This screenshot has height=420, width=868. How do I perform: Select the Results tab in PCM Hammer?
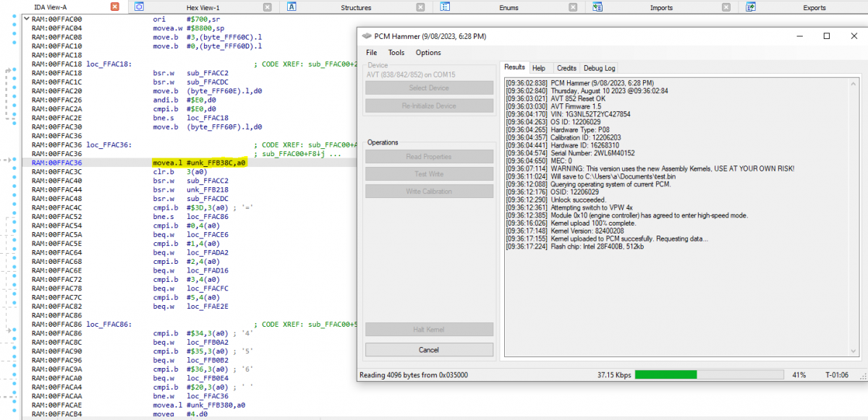pyautogui.click(x=515, y=67)
